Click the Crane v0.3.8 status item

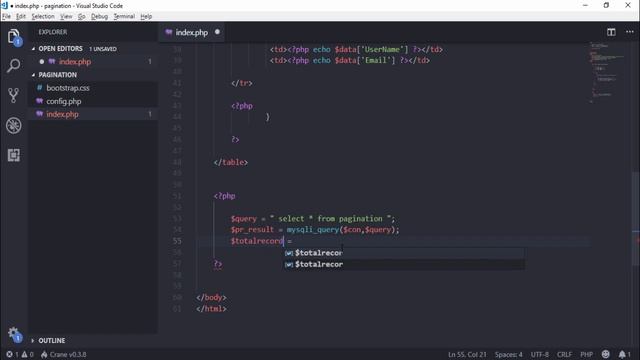tap(64, 354)
